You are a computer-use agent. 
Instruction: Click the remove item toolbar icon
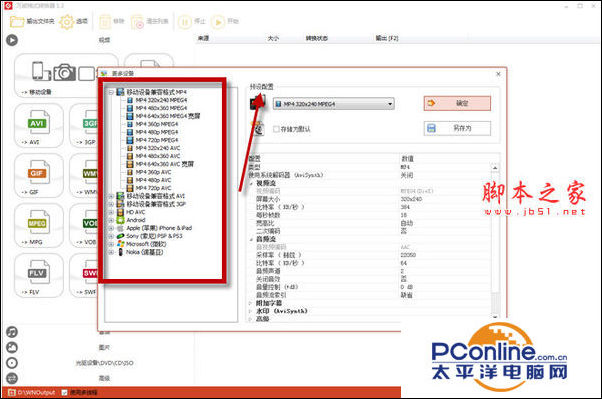105,22
